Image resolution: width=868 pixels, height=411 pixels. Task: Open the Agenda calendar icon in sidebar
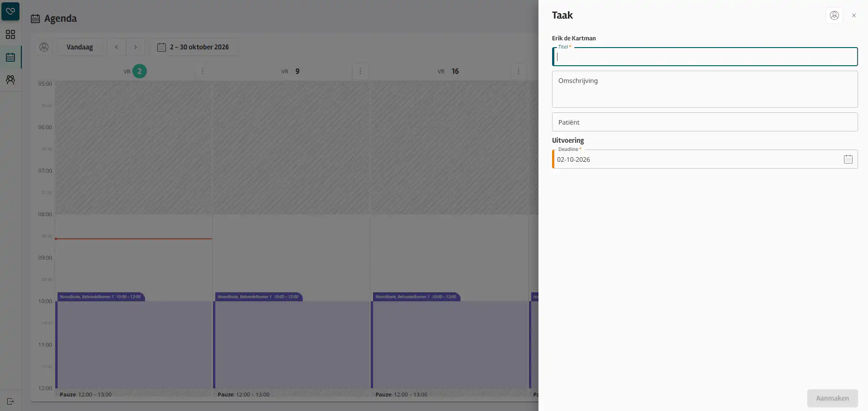click(x=10, y=57)
